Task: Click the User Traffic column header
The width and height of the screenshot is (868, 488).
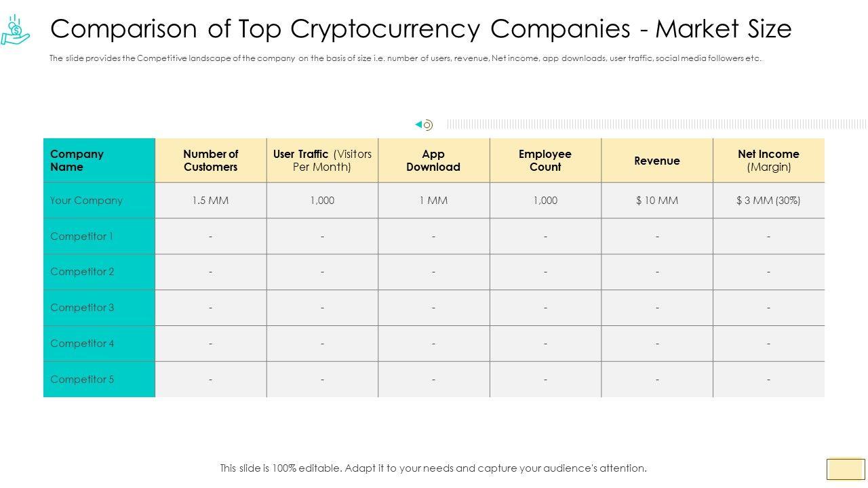Action: click(322, 161)
